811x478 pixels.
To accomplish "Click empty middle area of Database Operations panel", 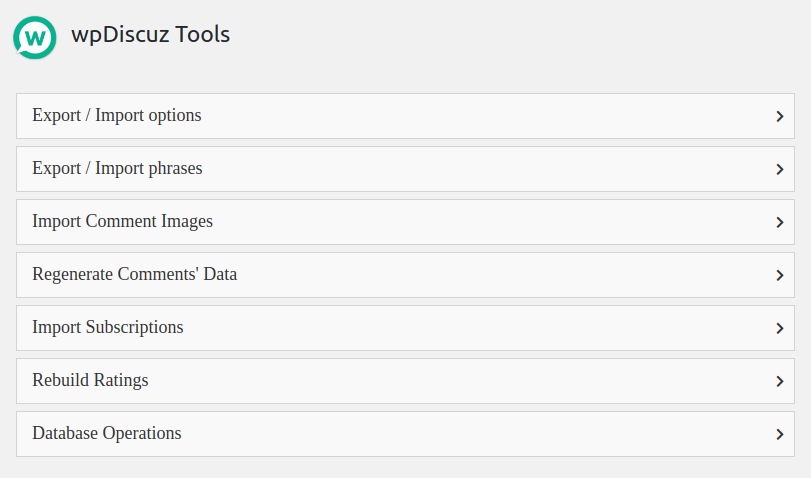I will click(x=450, y=434).
